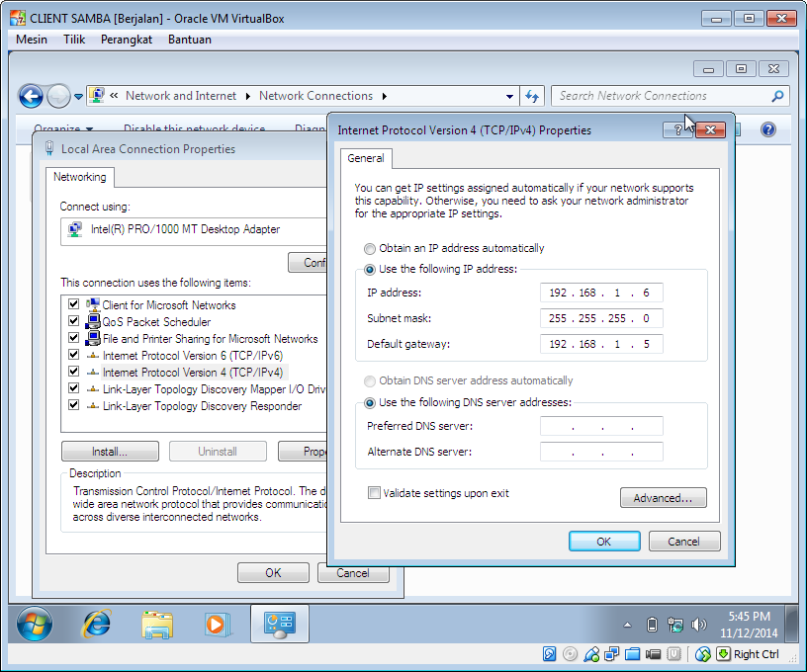Click Cancel in Local Area Connection Properties

point(353,573)
